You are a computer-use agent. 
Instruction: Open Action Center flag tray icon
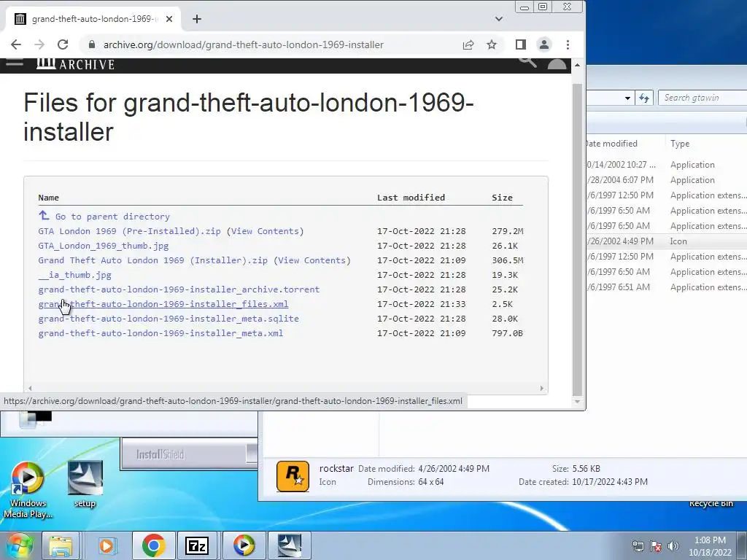click(656, 546)
